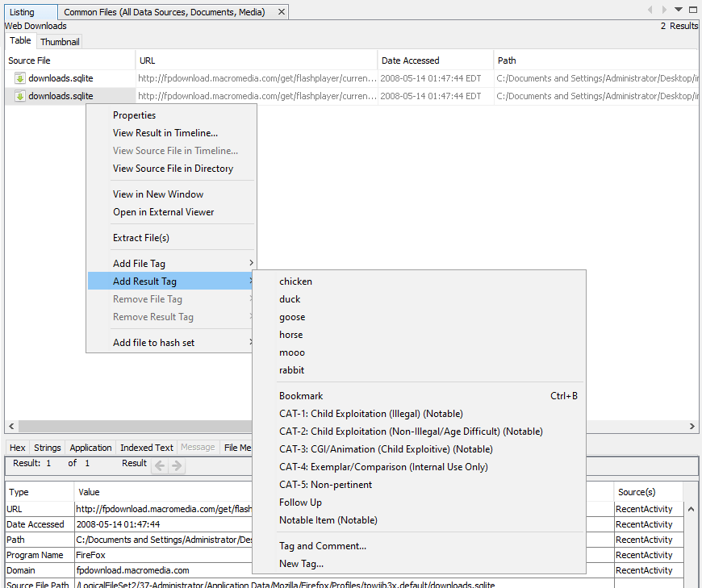Click the left arrow of the horizontal scrollbar
This screenshot has height=588, width=702.
[x=9, y=426]
